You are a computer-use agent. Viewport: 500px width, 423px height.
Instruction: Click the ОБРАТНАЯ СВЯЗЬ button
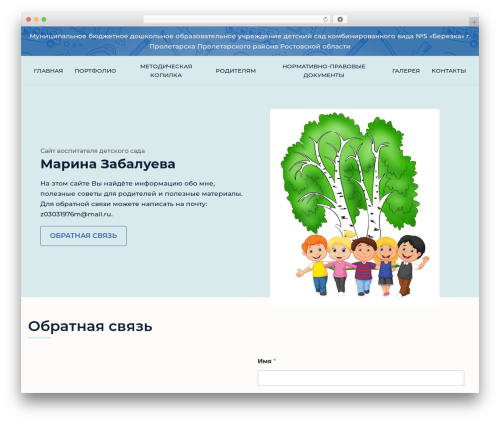point(83,236)
